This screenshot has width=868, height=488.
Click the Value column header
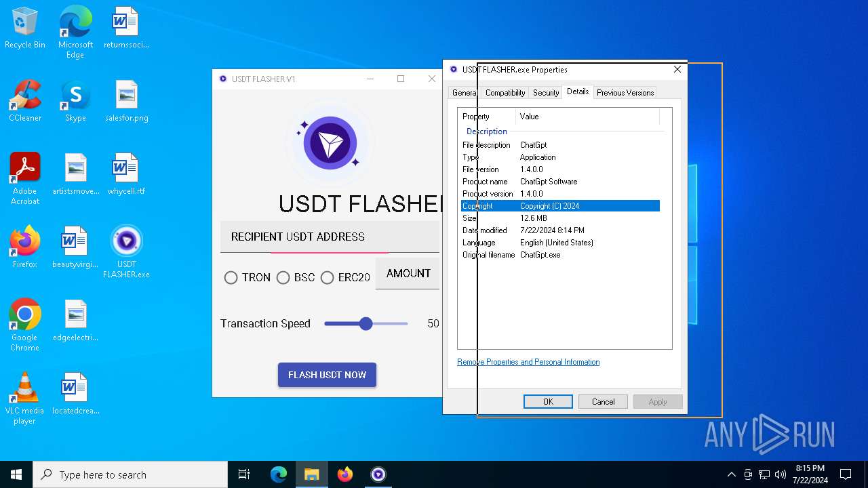pos(588,117)
